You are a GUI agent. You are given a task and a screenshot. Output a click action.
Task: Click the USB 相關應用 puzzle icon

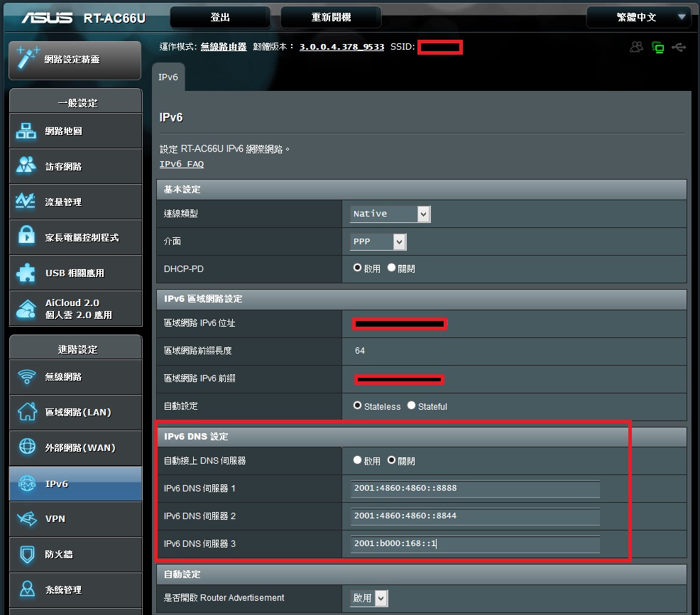pyautogui.click(x=26, y=273)
